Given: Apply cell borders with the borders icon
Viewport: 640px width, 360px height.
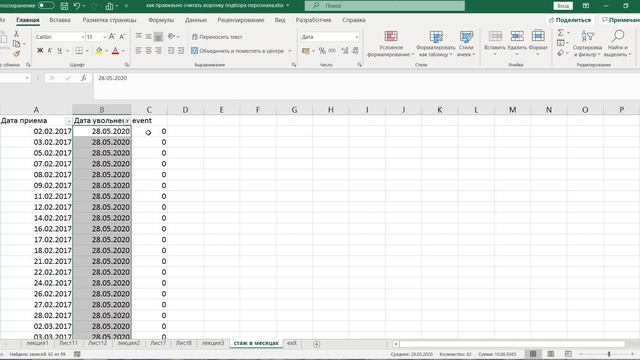Looking at the screenshot, I should [x=79, y=51].
